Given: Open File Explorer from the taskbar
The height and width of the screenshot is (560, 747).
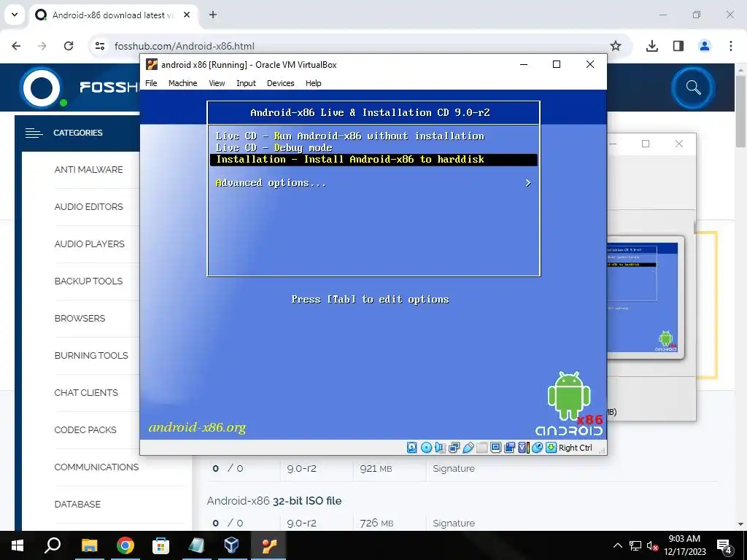Looking at the screenshot, I should (89, 545).
